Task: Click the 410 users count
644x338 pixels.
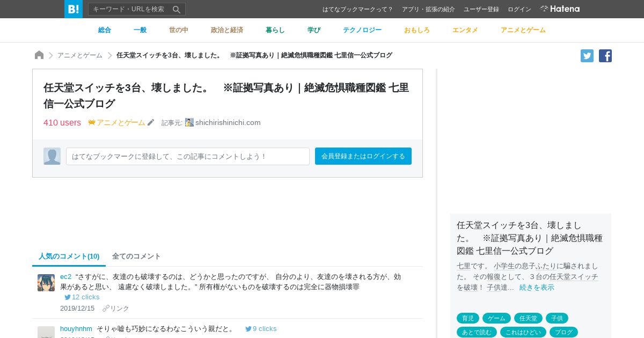Action: pos(62,122)
